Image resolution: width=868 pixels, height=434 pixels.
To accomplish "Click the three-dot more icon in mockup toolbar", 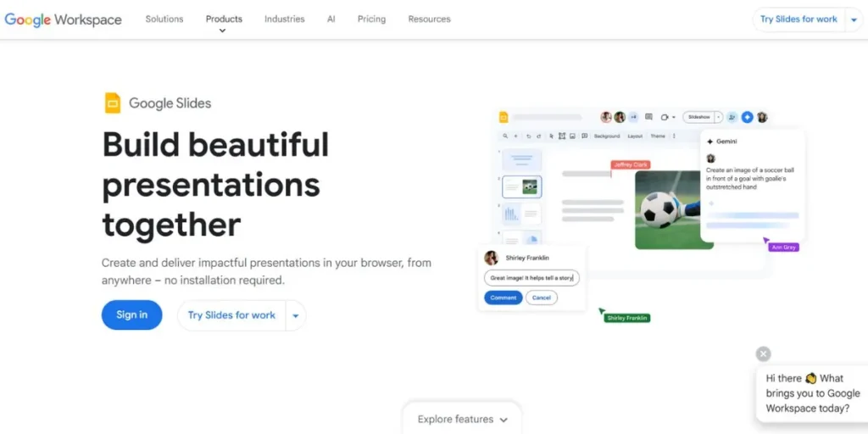I will tap(674, 136).
